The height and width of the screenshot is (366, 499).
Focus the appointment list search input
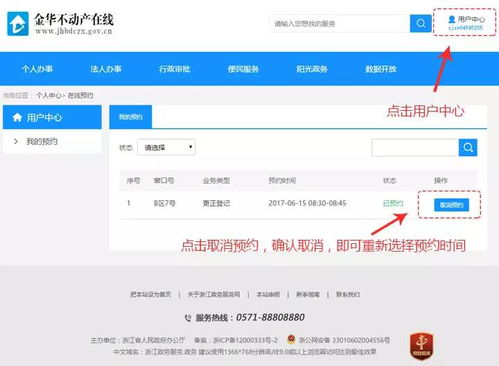(415, 147)
